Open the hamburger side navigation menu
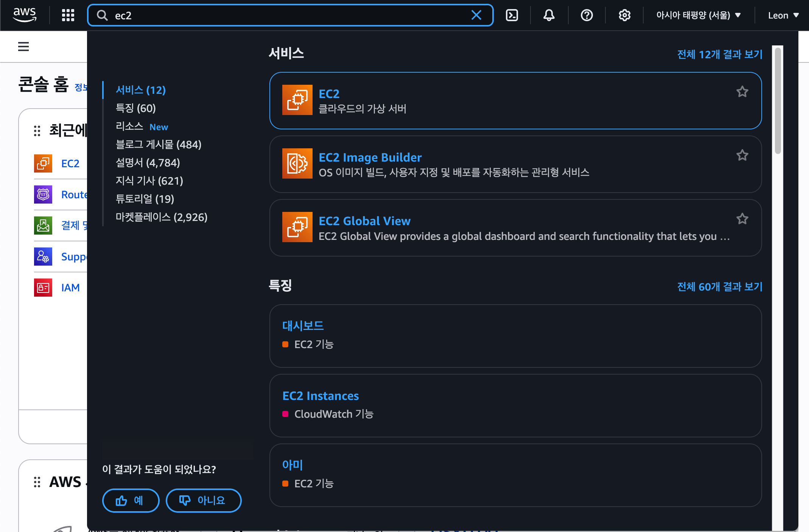 23,47
